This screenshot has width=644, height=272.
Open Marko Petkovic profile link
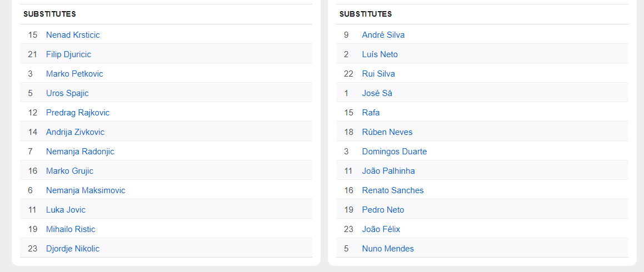pos(74,74)
